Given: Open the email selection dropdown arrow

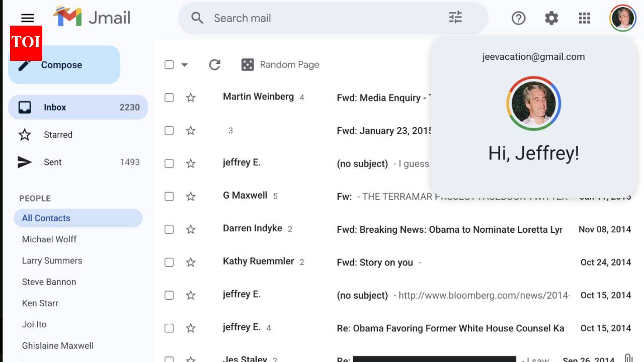Looking at the screenshot, I should point(184,65).
